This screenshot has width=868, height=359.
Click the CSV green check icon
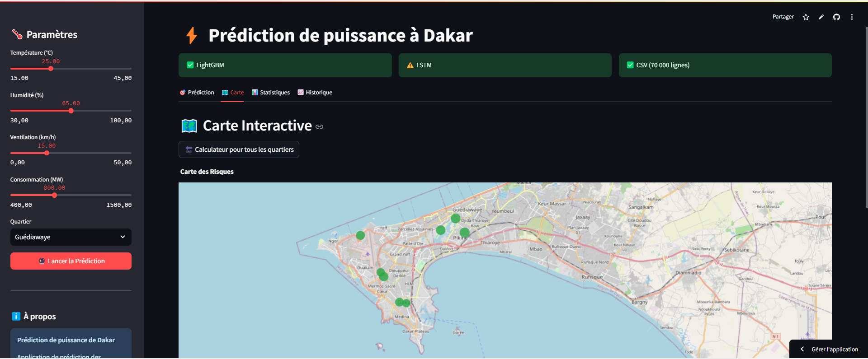coord(630,65)
